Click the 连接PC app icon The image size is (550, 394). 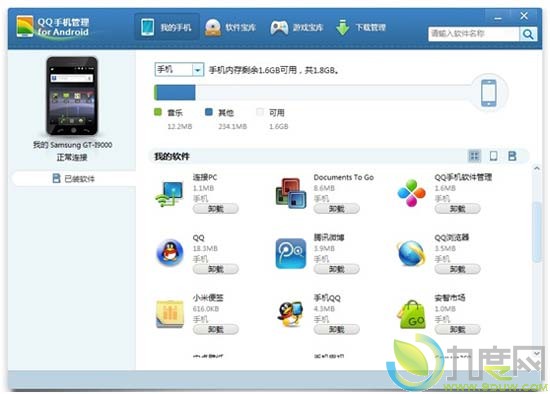coord(169,194)
